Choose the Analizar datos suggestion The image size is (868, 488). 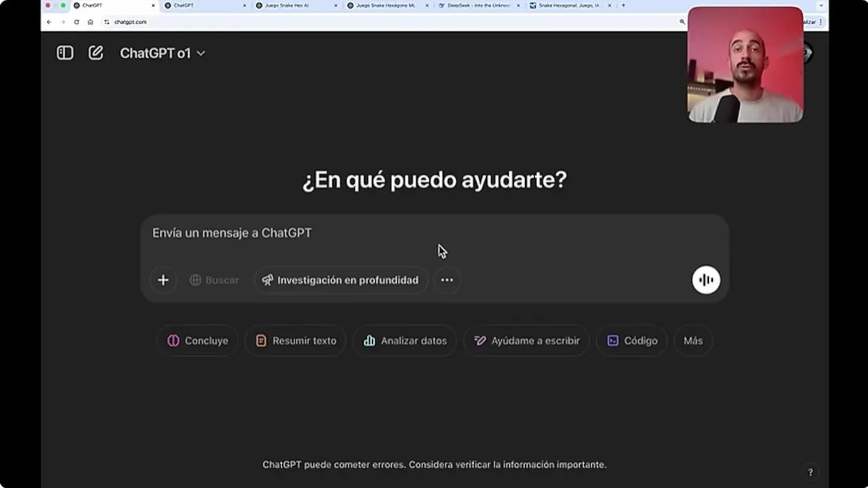tap(405, 341)
